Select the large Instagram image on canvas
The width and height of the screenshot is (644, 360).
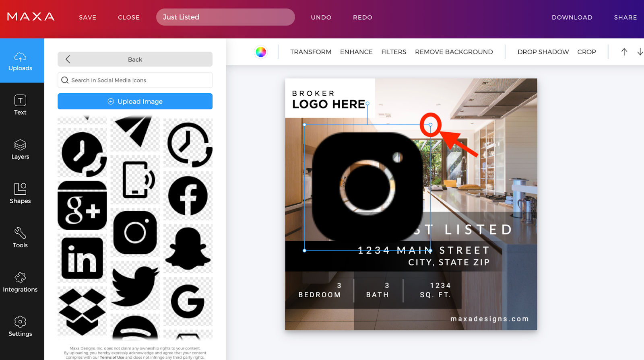click(367, 187)
